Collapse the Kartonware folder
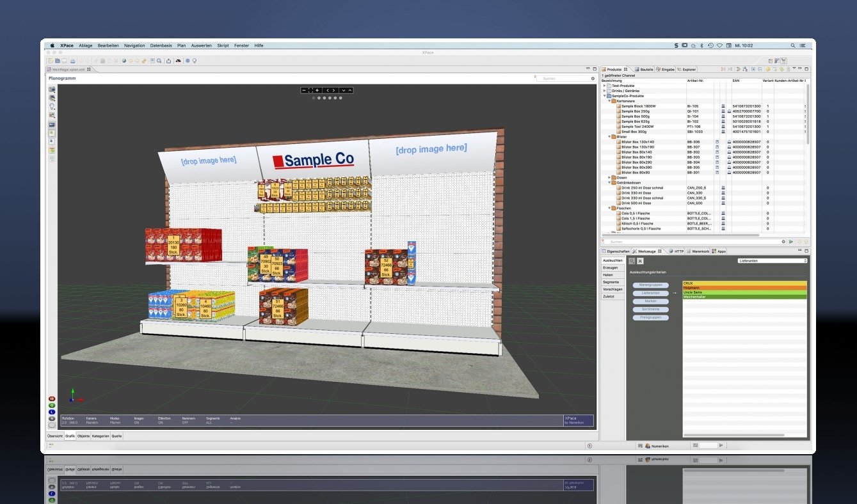Screen dimensions: 857x504 (609, 101)
